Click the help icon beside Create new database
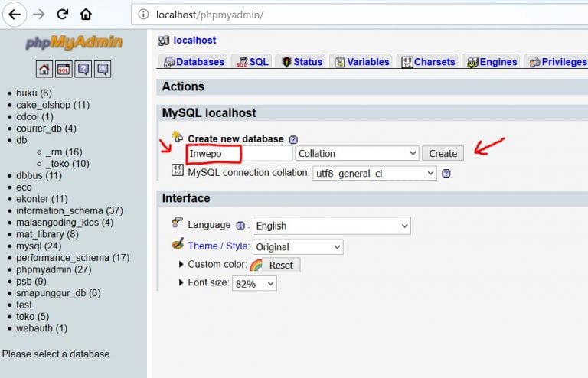Screen dimensions: 588x378 [x=293, y=139]
